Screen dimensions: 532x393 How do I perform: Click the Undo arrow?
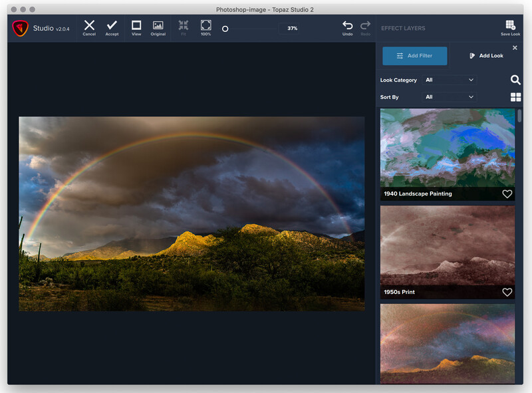(x=347, y=25)
